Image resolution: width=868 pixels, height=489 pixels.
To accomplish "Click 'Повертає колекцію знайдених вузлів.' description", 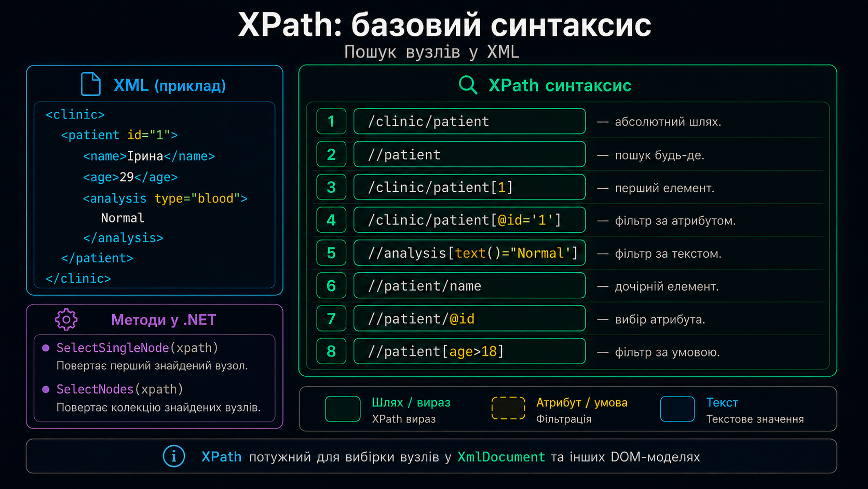I will (158, 407).
